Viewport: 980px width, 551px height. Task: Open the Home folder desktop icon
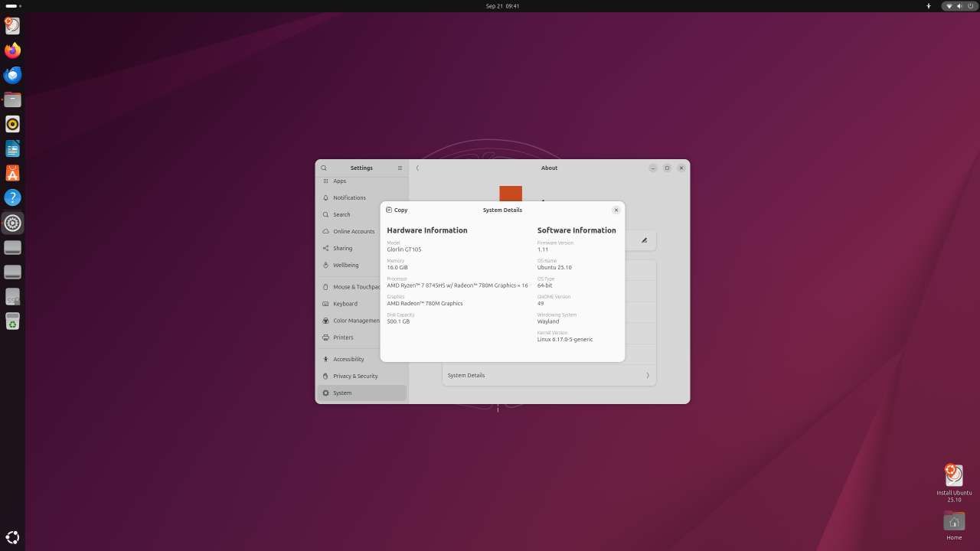pyautogui.click(x=954, y=526)
